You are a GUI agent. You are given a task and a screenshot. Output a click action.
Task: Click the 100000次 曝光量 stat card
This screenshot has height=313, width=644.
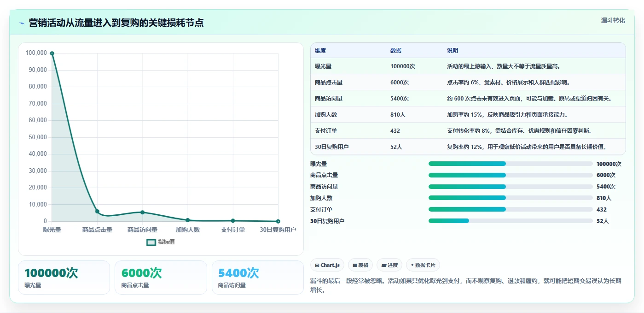tap(64, 278)
